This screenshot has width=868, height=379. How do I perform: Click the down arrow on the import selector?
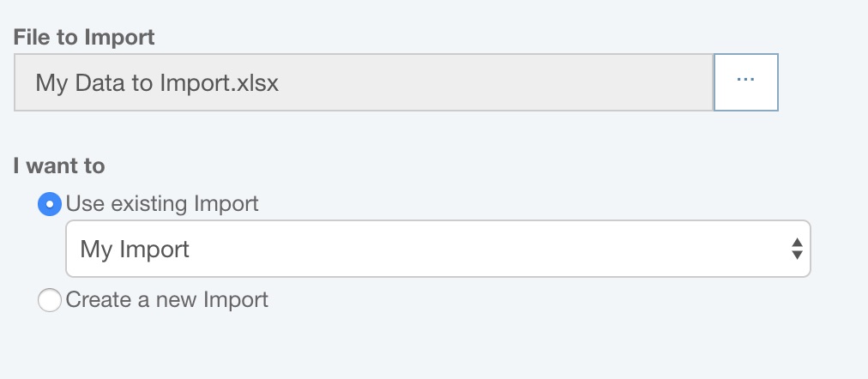pos(797,256)
